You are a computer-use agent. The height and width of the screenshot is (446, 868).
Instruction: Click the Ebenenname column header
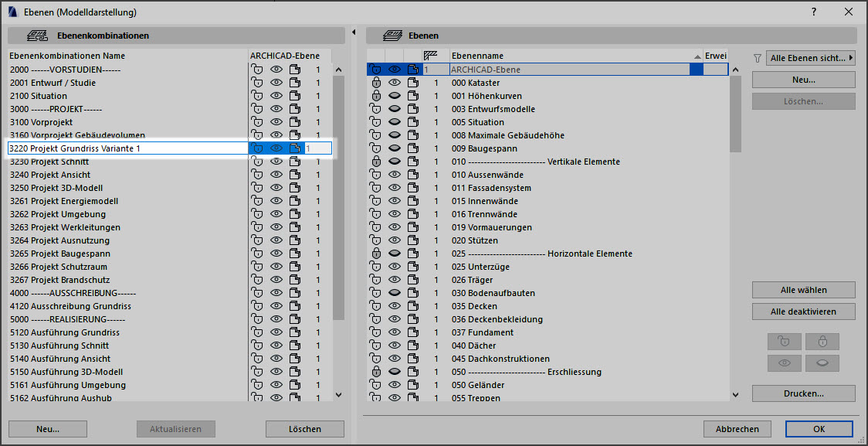[x=576, y=56]
